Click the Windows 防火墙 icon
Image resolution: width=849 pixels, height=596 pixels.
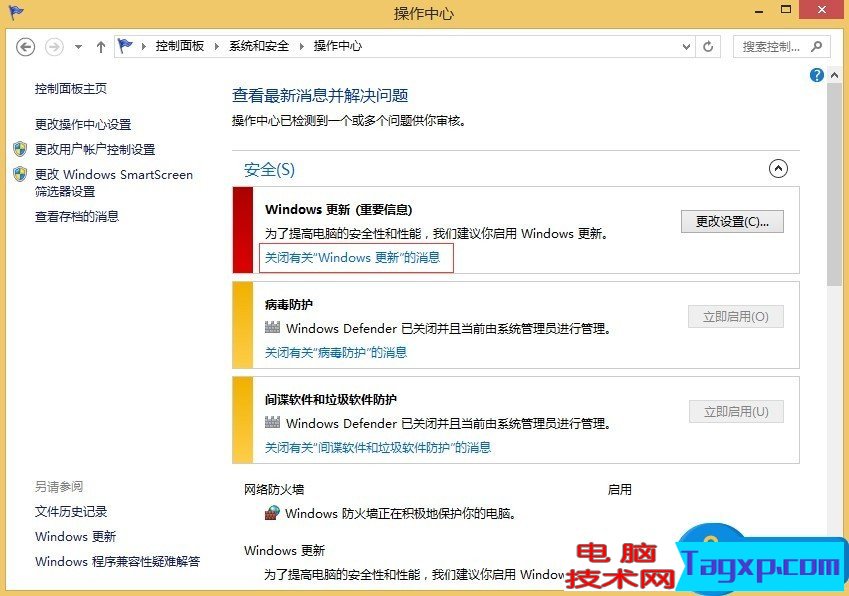(272, 513)
